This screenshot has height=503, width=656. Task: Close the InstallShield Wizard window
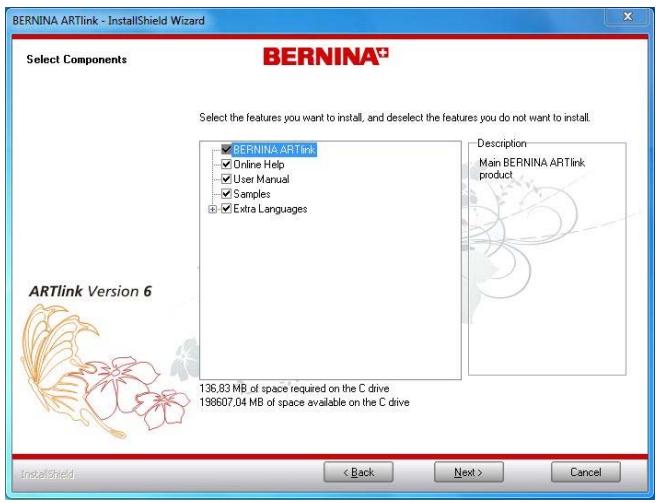coord(628,17)
